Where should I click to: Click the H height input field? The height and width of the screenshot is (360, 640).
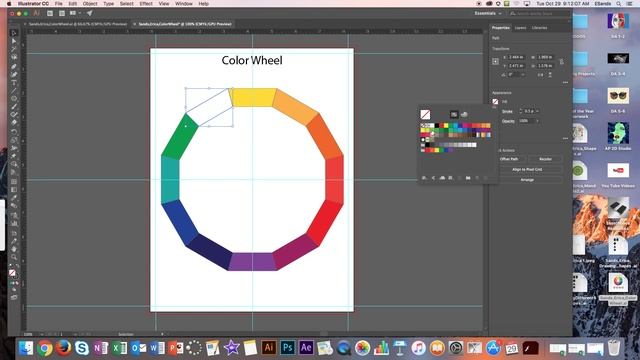[x=545, y=66]
